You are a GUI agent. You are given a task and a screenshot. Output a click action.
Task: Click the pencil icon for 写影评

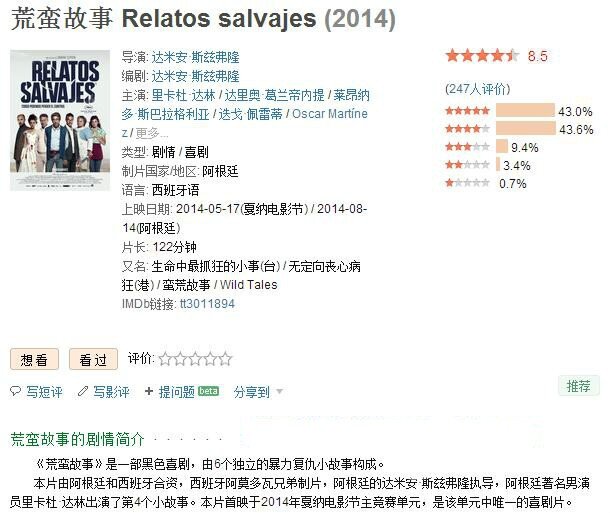click(x=82, y=391)
